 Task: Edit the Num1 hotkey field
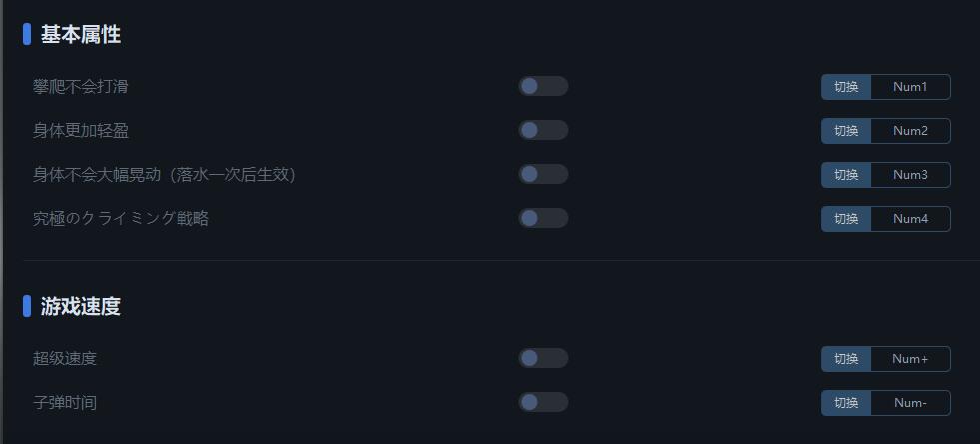point(911,87)
